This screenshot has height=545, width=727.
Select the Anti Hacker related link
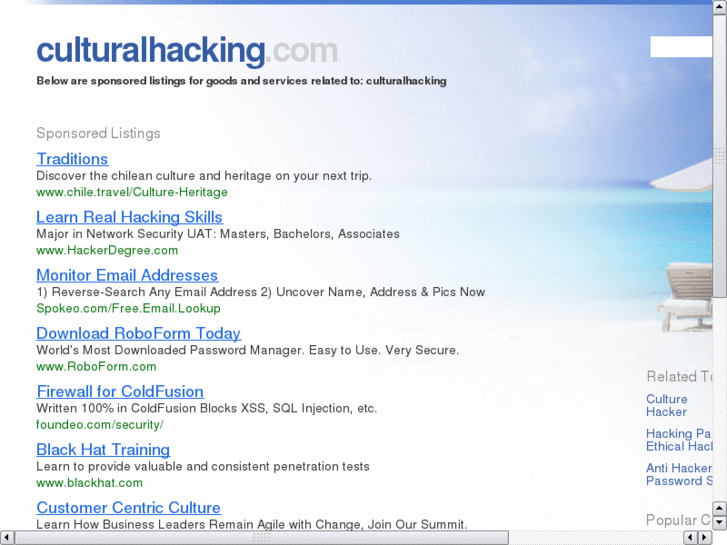(679, 468)
